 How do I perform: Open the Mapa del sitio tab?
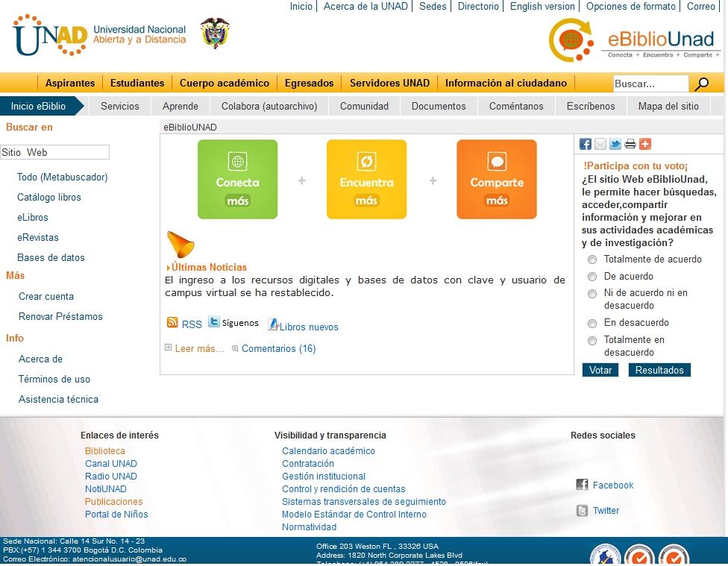668,107
